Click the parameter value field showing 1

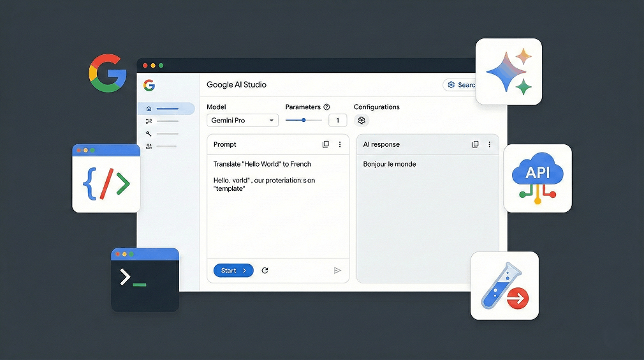coord(337,121)
